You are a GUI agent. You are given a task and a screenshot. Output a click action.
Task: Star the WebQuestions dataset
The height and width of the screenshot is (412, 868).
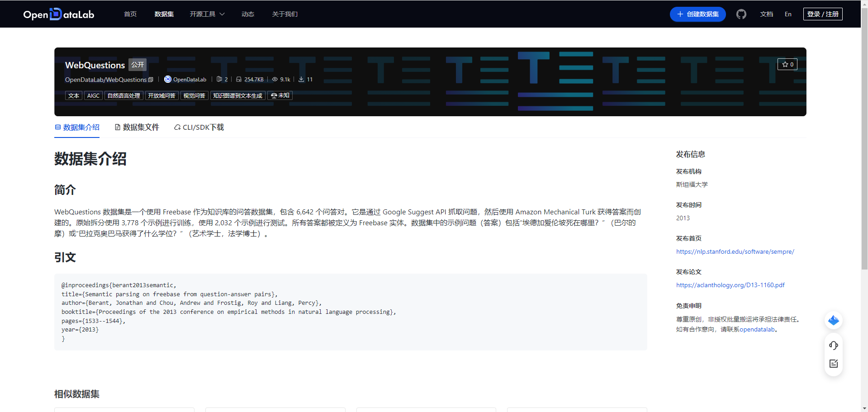[x=787, y=64]
